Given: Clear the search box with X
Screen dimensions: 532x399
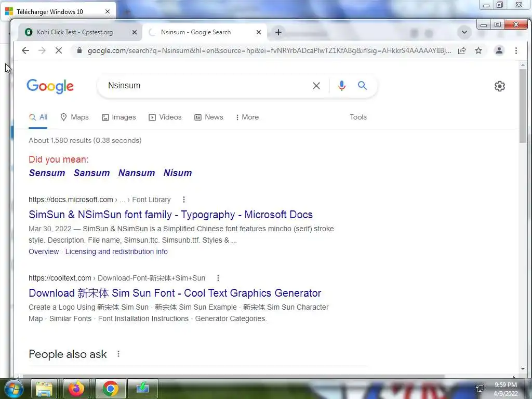Looking at the screenshot, I should 316,86.
